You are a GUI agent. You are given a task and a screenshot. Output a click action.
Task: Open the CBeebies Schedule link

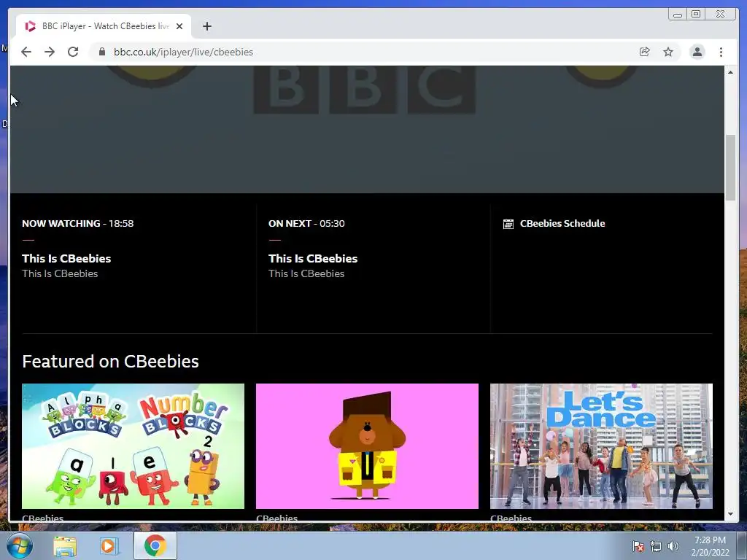562,223
